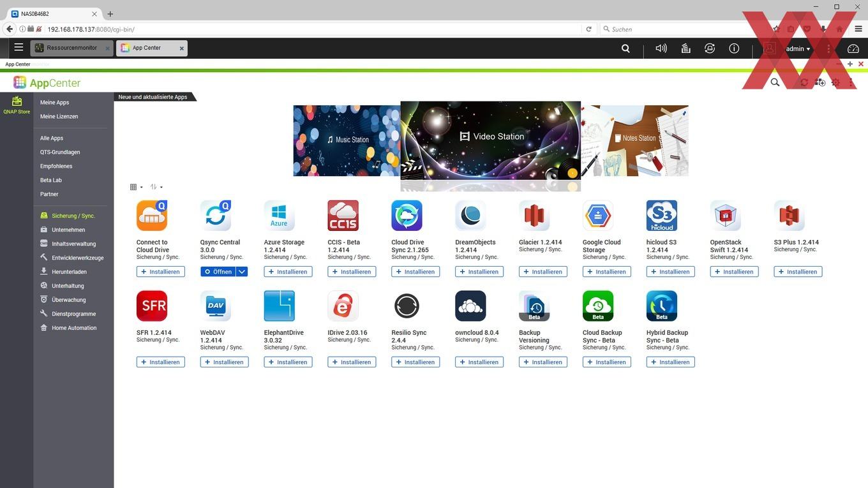Open Cloud Drive Sync app icon
Viewport: 868px width, 488px height.
point(407,216)
